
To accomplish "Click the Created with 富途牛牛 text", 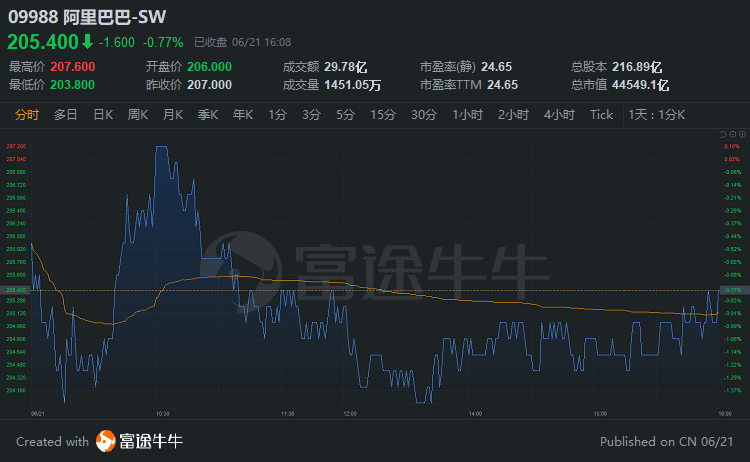I will [x=99, y=441].
